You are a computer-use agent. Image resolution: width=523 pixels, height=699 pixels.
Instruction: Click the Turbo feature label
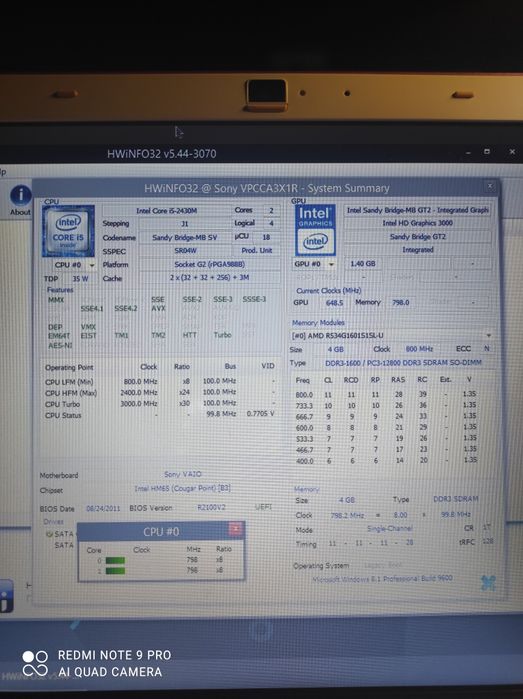point(222,335)
